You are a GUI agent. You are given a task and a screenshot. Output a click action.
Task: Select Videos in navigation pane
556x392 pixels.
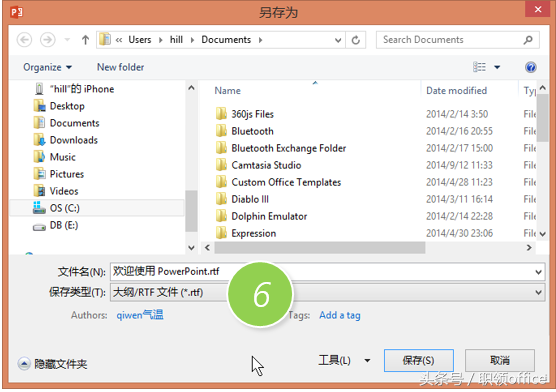coord(64,191)
